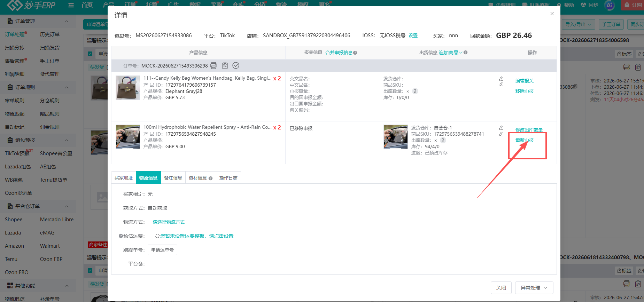The width and height of the screenshot is (644, 302).
Task: Click the circled checkmark icon in order row
Action: tap(236, 65)
